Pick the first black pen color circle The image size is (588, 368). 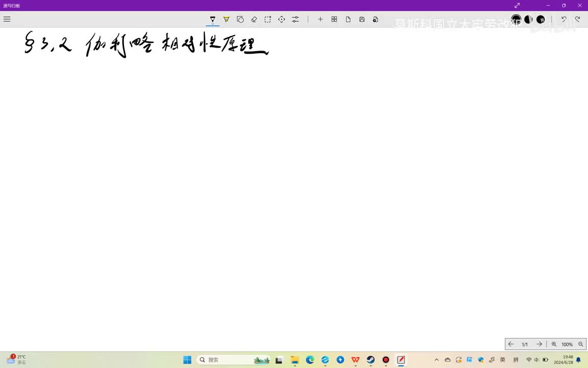[x=516, y=19]
